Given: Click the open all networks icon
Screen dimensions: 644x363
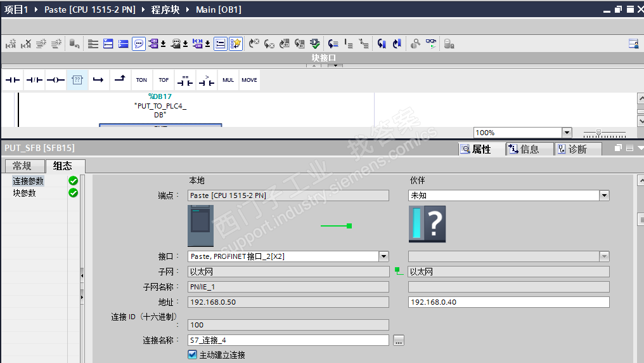Looking at the screenshot, I should (x=108, y=44).
